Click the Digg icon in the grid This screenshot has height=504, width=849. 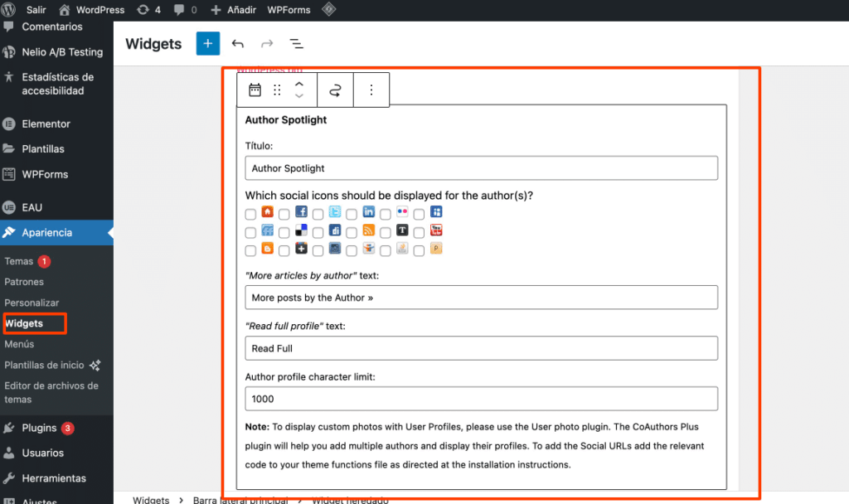(x=318, y=230)
